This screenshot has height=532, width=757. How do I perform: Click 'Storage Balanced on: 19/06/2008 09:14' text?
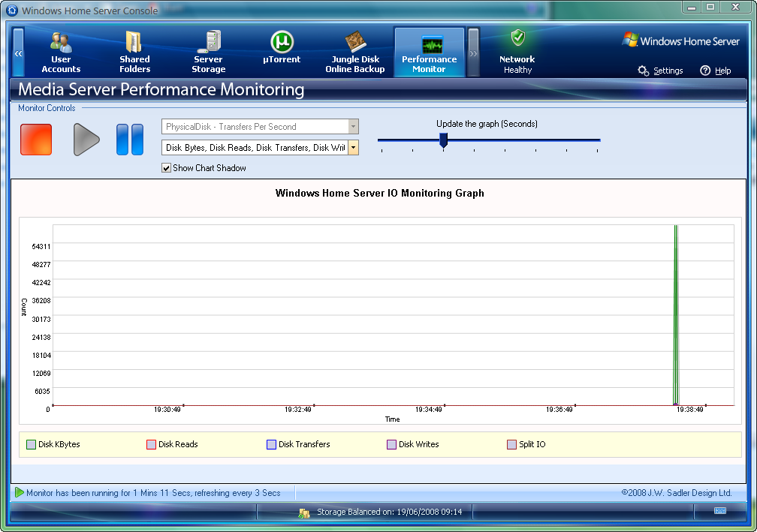point(390,512)
